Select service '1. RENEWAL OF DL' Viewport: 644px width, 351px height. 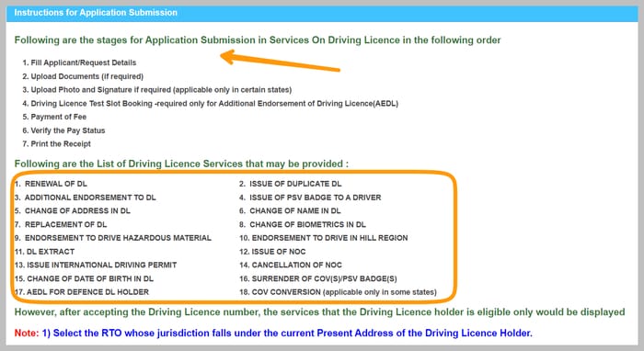click(51, 184)
